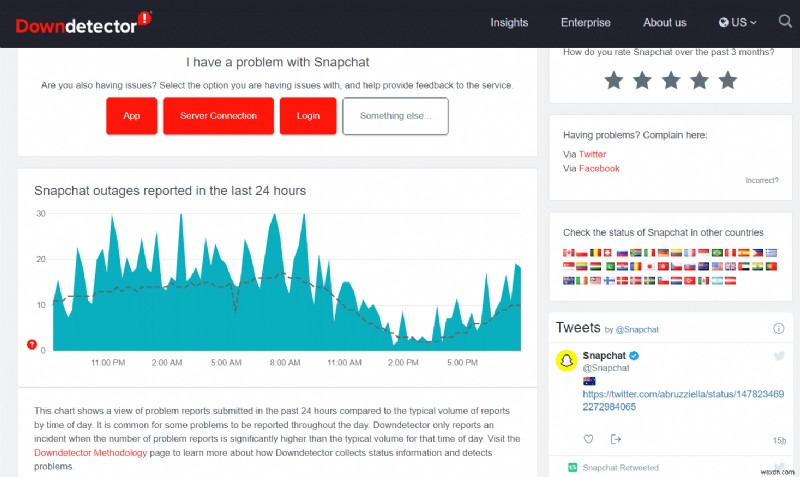Select the United Kingdom flag

pyautogui.click(x=731, y=266)
